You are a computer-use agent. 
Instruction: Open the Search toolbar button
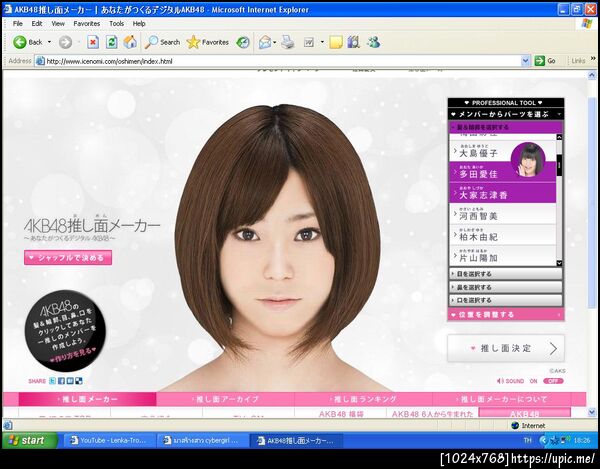[162, 42]
